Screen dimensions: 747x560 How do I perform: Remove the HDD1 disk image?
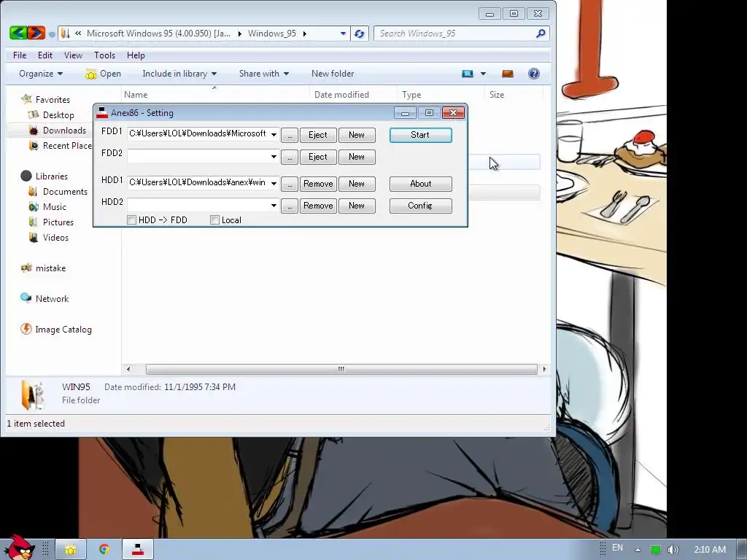click(318, 184)
